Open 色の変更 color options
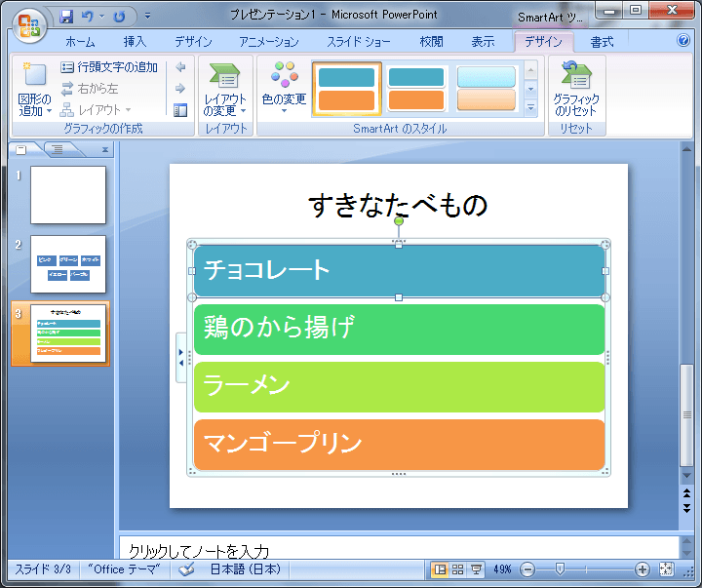The image size is (702, 588). coord(284,87)
